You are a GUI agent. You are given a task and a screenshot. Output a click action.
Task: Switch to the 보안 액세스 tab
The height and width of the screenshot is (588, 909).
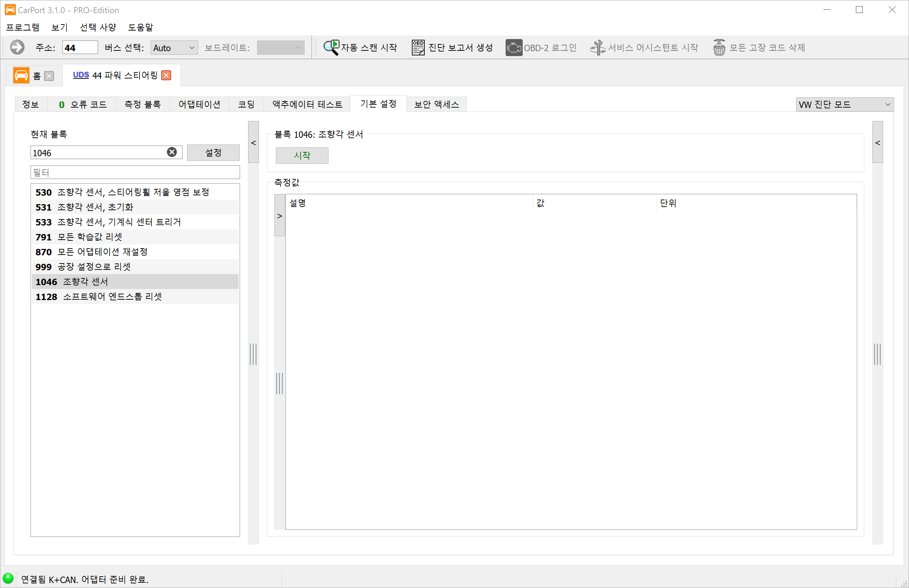click(436, 105)
